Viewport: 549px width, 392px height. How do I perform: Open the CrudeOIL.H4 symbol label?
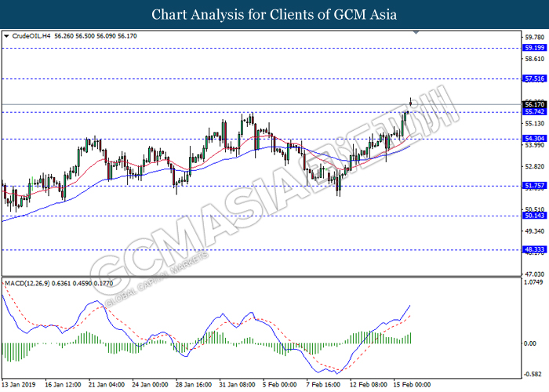(32, 35)
